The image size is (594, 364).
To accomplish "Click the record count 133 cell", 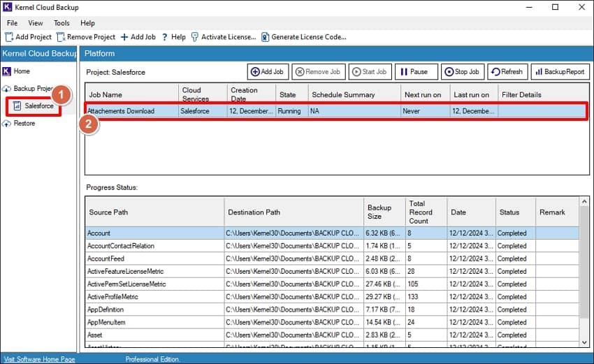I will coord(426,297).
